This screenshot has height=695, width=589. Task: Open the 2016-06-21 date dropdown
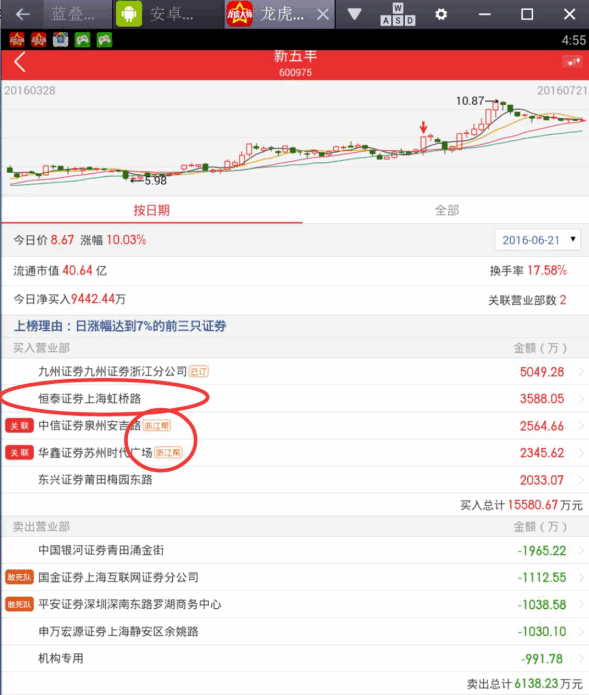[x=538, y=240]
